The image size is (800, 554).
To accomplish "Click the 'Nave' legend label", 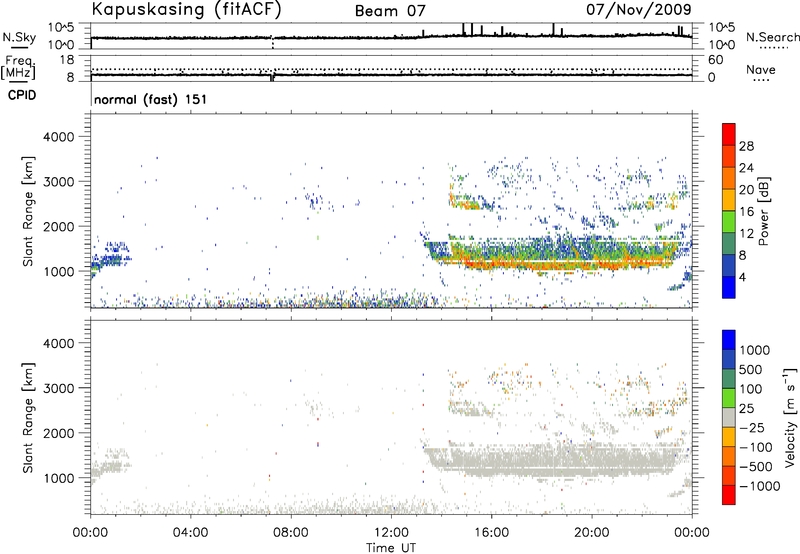I will (x=761, y=69).
